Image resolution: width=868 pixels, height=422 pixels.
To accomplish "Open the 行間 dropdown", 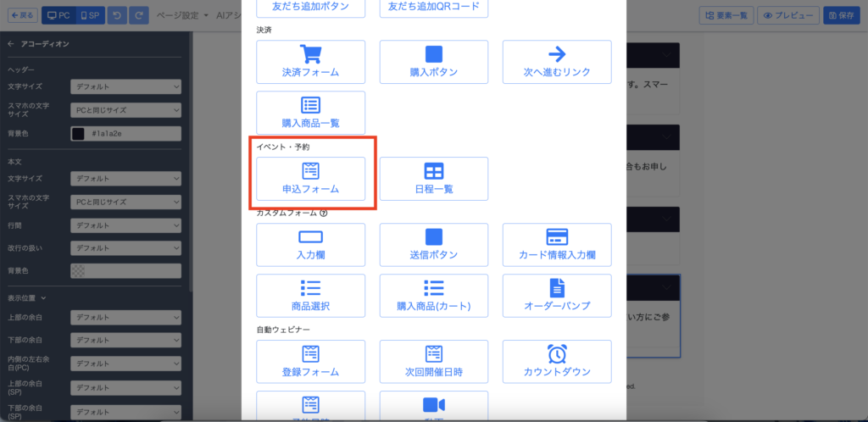I will click(125, 225).
